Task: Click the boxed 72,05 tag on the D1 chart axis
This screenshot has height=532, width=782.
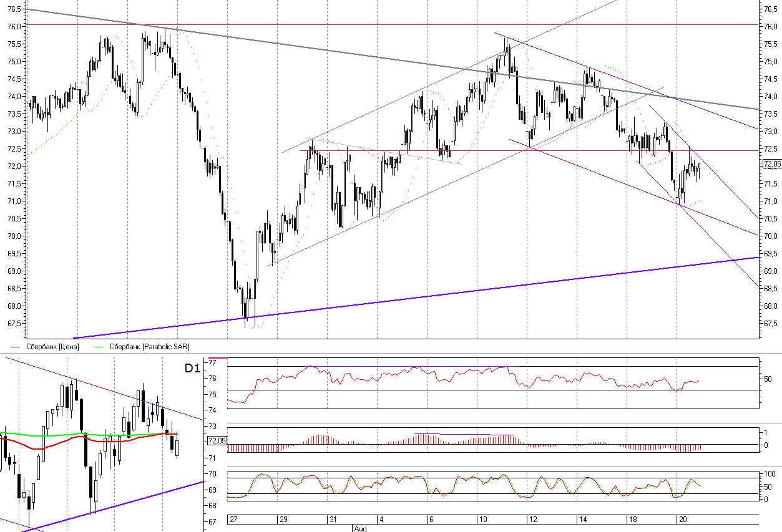Action: 216,440
